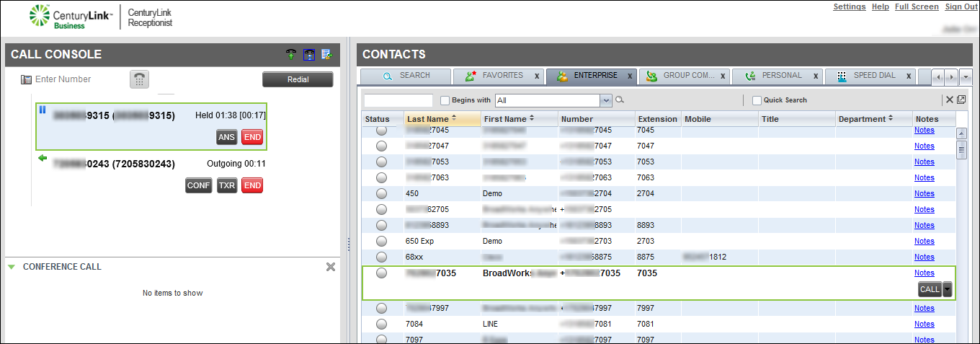This screenshot has height=344, width=980.
Task: Click the call pickup phone icon
Action: pyautogui.click(x=291, y=54)
